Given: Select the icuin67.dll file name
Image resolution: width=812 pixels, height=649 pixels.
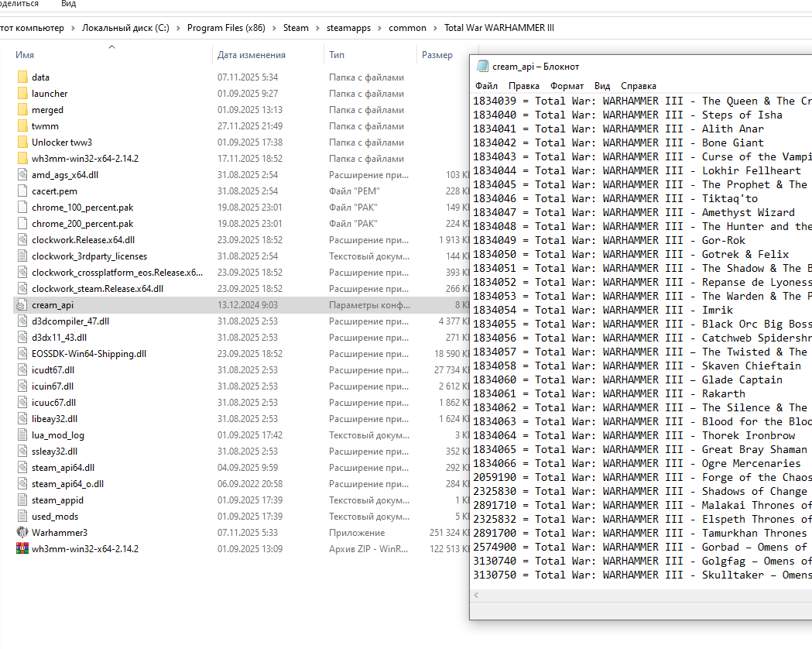Looking at the screenshot, I should (x=53, y=386).
